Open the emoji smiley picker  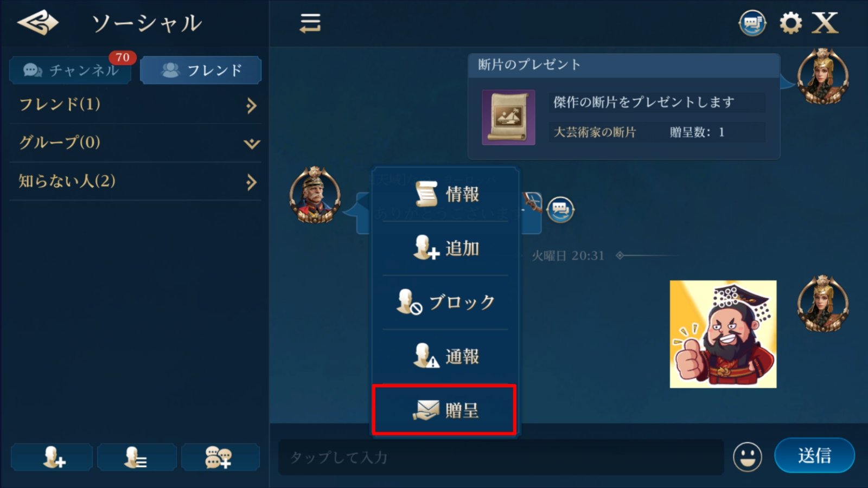point(747,457)
